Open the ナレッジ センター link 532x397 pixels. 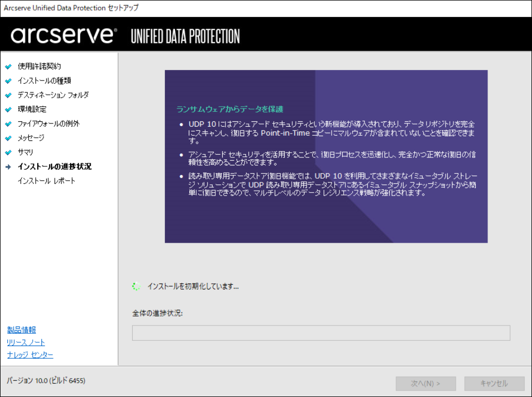point(30,355)
